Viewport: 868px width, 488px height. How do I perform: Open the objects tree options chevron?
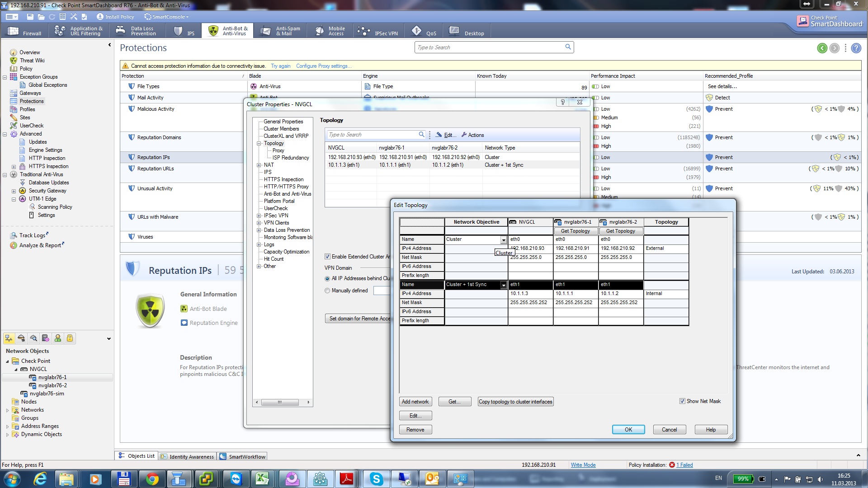click(109, 338)
